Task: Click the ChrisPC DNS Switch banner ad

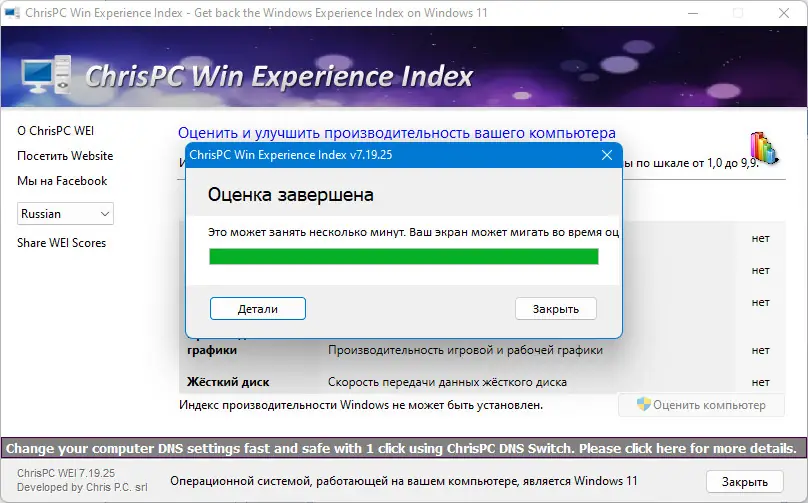Action: pyautogui.click(x=403, y=448)
